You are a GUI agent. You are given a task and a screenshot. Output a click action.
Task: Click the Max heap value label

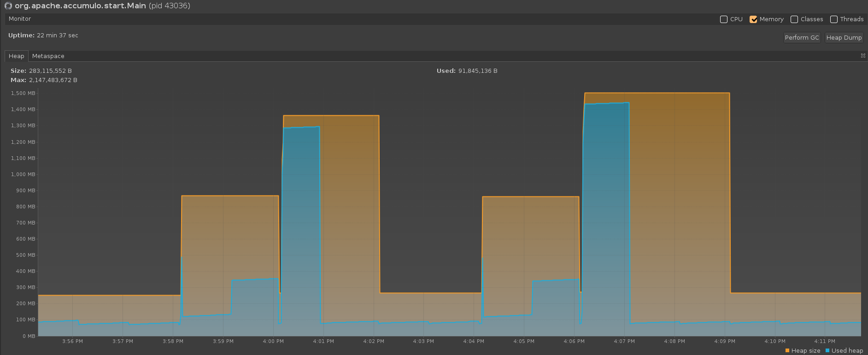53,80
